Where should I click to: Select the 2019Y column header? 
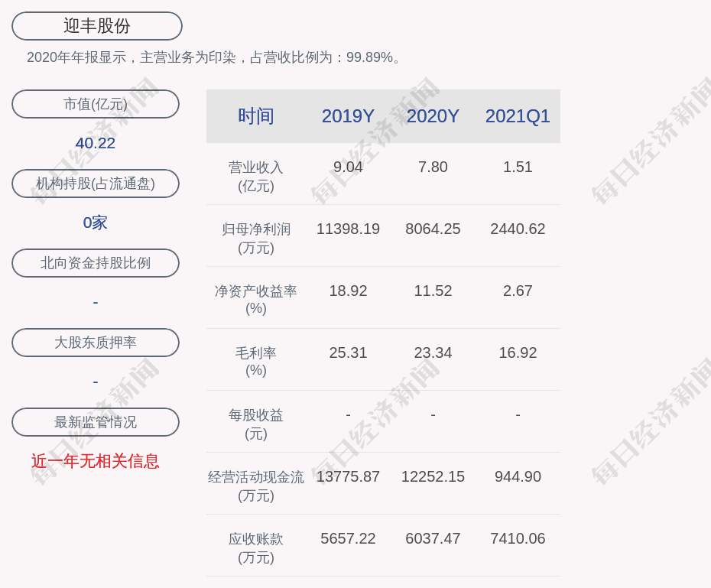348,116
